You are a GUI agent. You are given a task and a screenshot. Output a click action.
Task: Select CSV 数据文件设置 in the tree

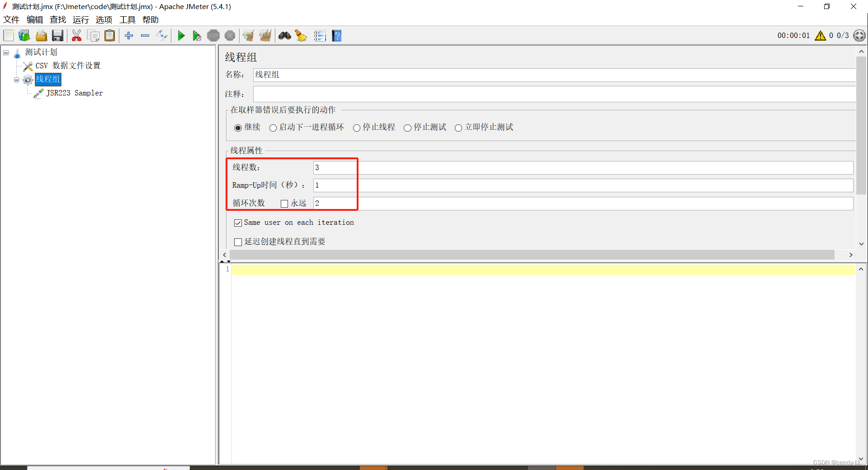pyautogui.click(x=68, y=66)
